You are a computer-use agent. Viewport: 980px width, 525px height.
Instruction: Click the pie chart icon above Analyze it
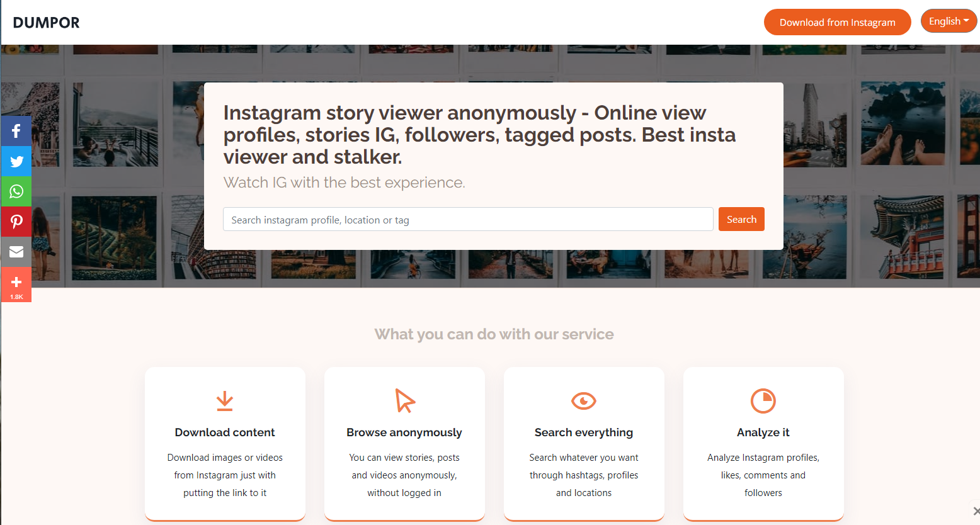click(x=763, y=401)
